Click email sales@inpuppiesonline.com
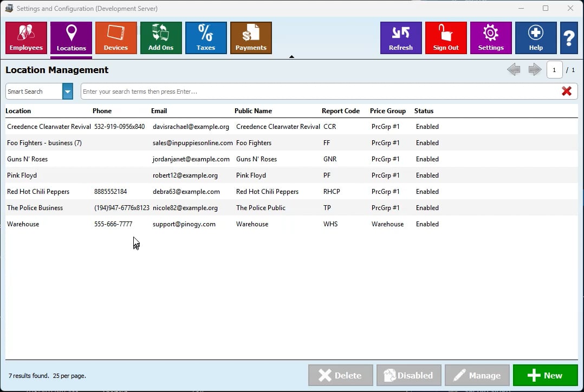Screen dimensions: 584x392 192,143
